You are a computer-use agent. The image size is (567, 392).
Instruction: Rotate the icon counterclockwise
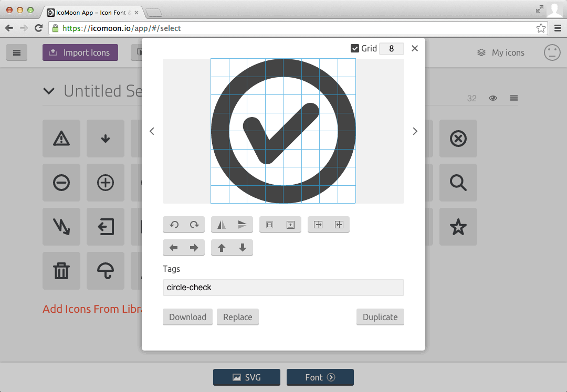[x=174, y=225]
